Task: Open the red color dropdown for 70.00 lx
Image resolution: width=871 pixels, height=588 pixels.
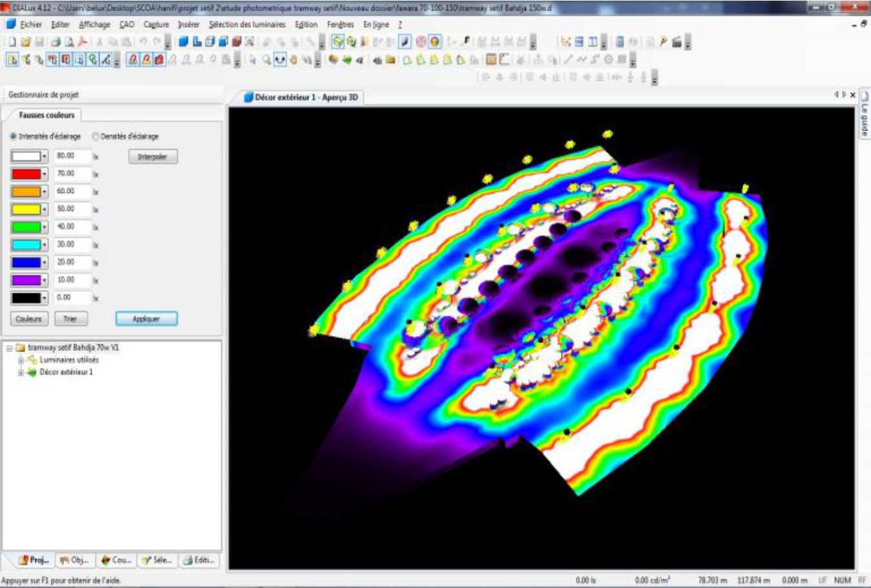Action: [44, 174]
